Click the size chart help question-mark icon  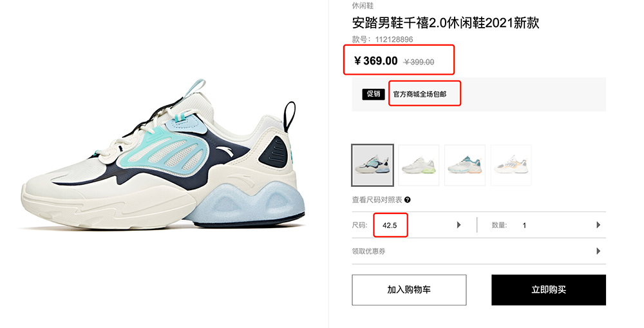coord(408,200)
